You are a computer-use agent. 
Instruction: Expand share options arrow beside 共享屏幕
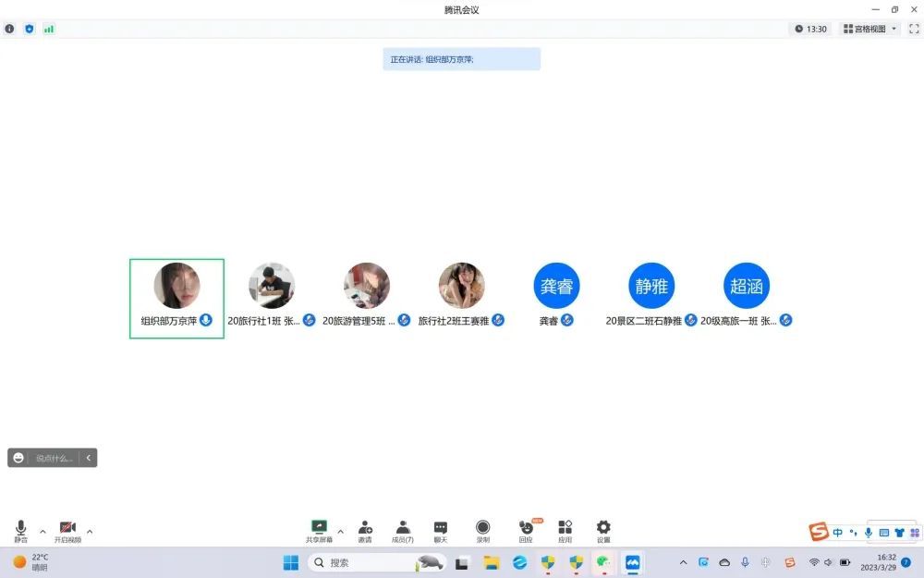[x=341, y=531]
